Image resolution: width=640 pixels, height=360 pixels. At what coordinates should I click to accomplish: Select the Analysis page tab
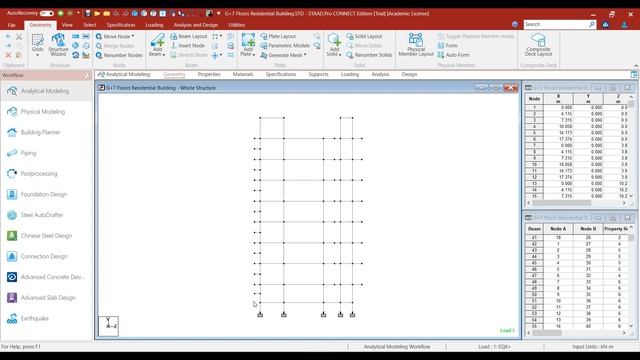380,74
